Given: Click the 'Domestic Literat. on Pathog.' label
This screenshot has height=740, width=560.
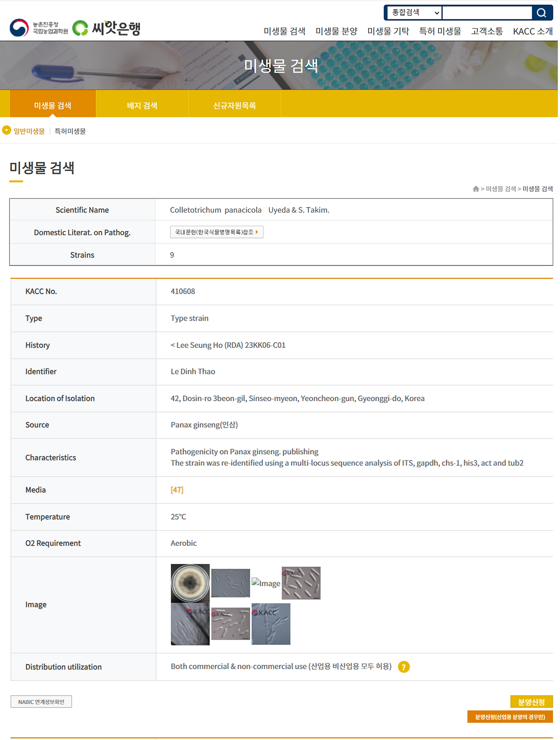Looking at the screenshot, I should (x=82, y=233).
